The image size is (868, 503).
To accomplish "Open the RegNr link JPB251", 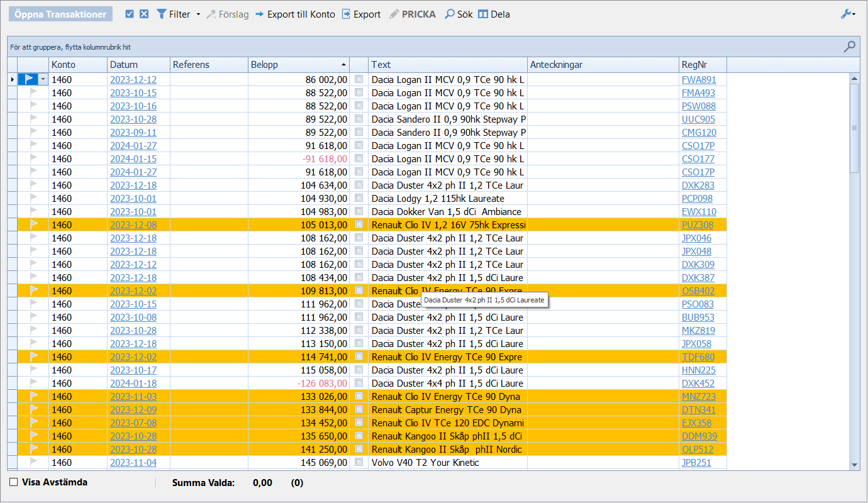I will [x=696, y=463].
